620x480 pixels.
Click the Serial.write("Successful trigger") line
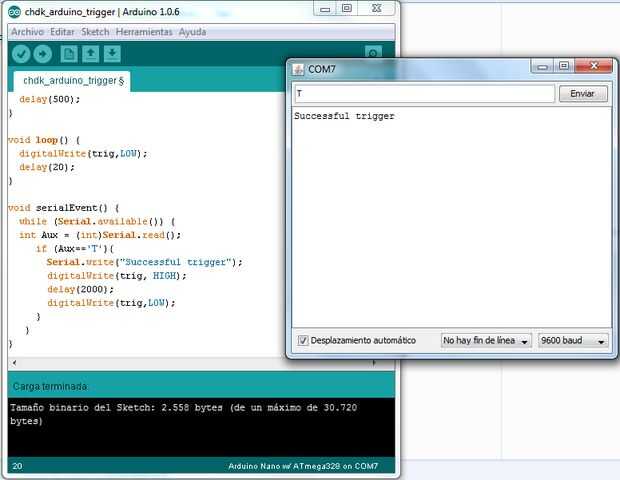[144, 262]
